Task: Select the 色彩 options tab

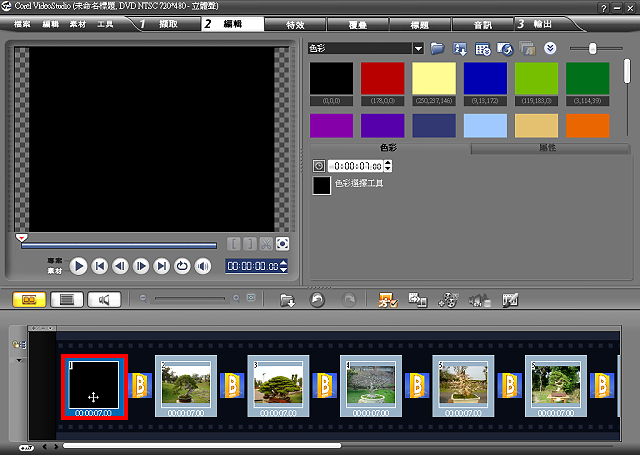Action: click(x=389, y=148)
